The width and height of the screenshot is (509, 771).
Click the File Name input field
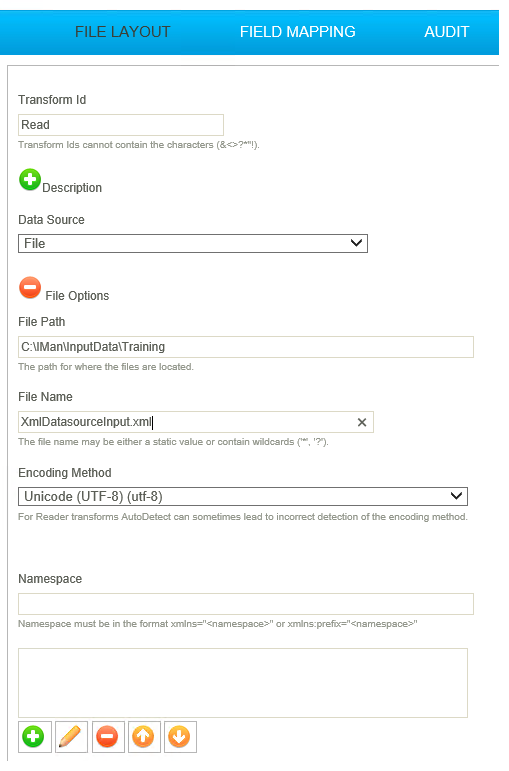pyautogui.click(x=196, y=422)
